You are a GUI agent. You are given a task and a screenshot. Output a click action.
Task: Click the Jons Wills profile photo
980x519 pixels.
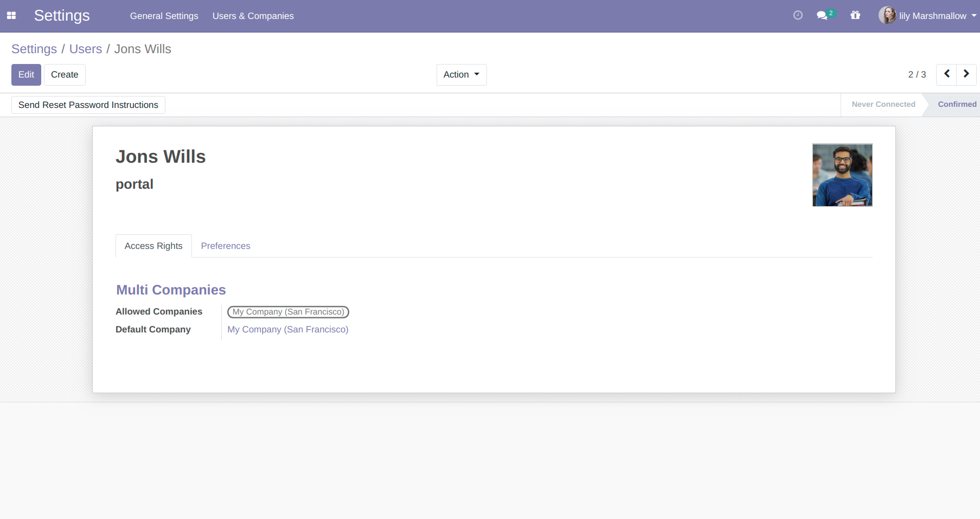click(x=842, y=175)
